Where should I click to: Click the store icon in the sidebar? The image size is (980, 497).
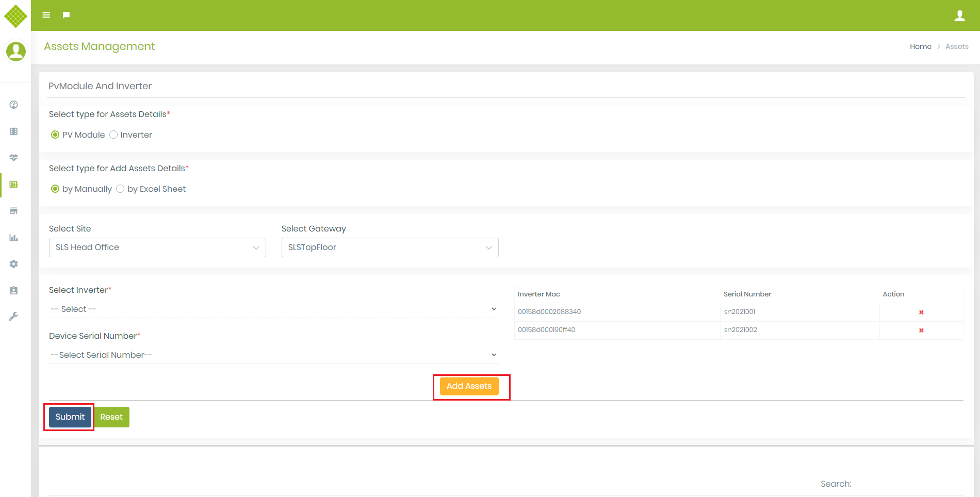(13, 211)
